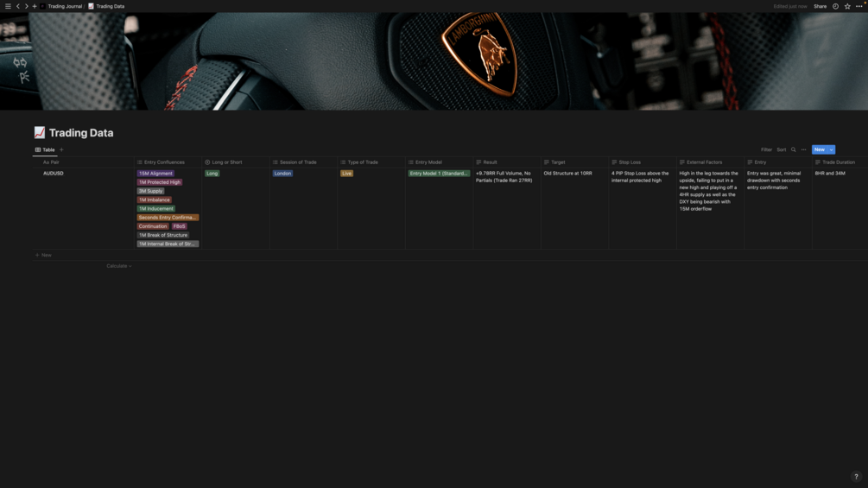
Task: Open the Pair column header
Action: 83,162
